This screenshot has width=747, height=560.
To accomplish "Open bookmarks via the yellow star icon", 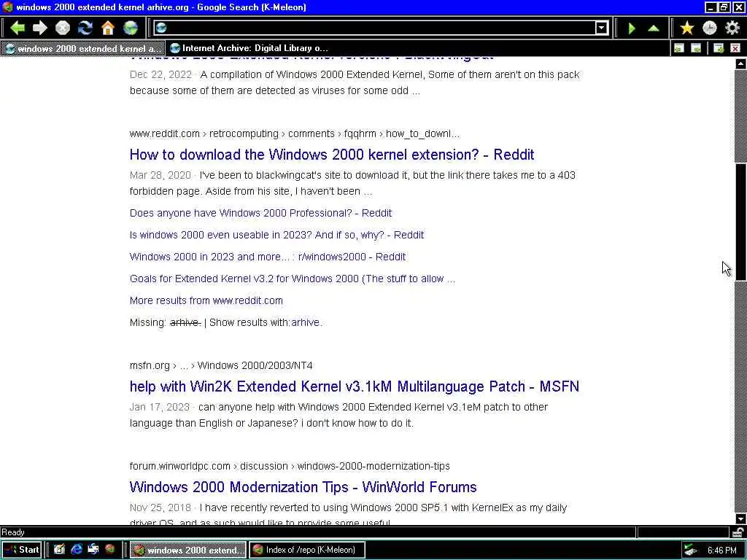I will [687, 28].
